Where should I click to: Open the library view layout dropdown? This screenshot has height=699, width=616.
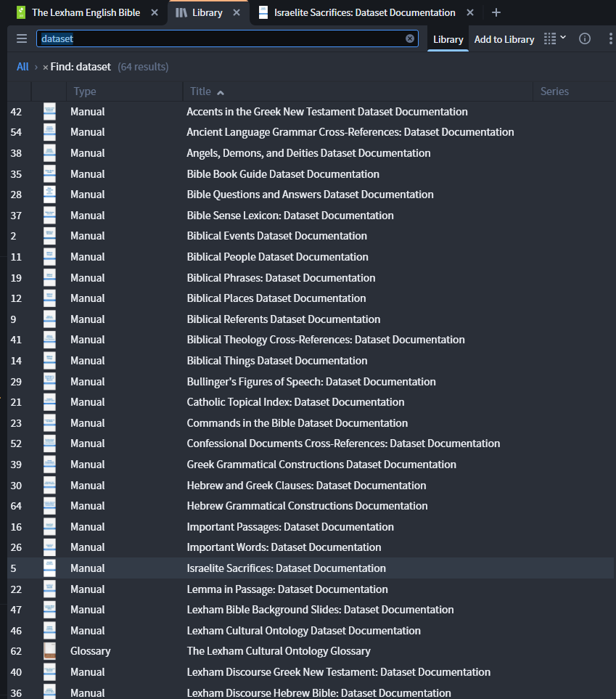click(x=555, y=38)
